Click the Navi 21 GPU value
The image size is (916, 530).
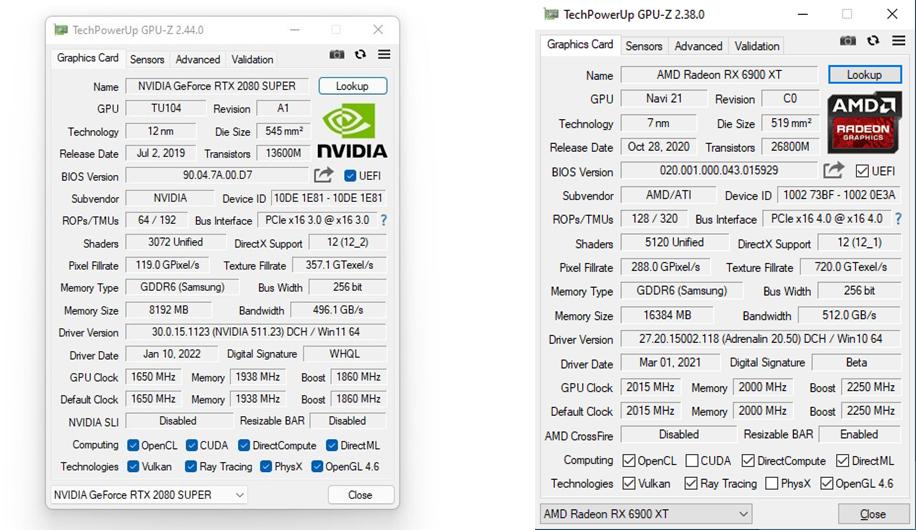(x=664, y=98)
